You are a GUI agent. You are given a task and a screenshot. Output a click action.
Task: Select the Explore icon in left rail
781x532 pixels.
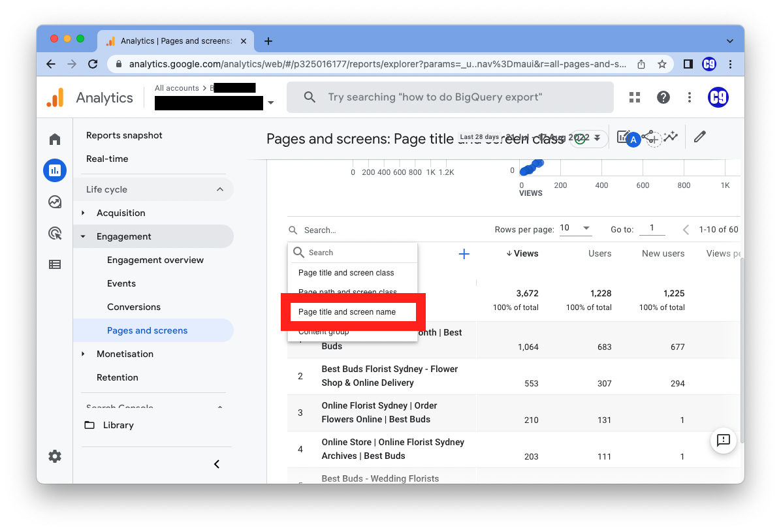pyautogui.click(x=55, y=202)
